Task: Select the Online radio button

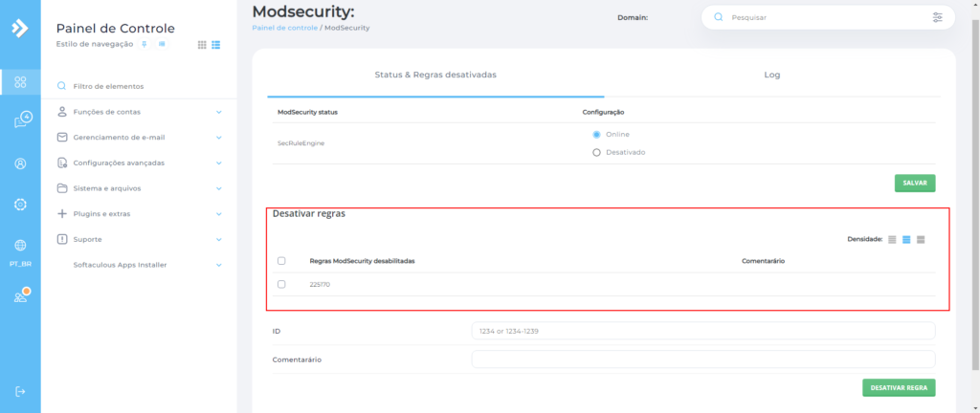Action: point(596,135)
